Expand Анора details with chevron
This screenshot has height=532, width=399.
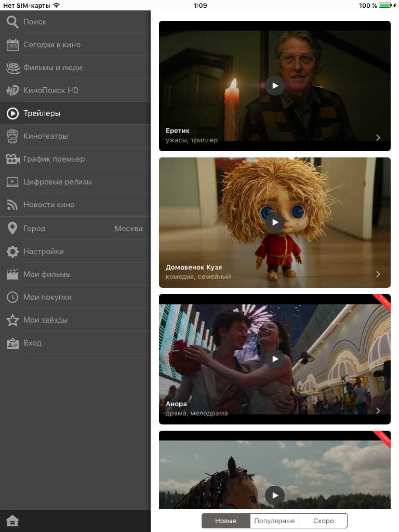(x=378, y=411)
